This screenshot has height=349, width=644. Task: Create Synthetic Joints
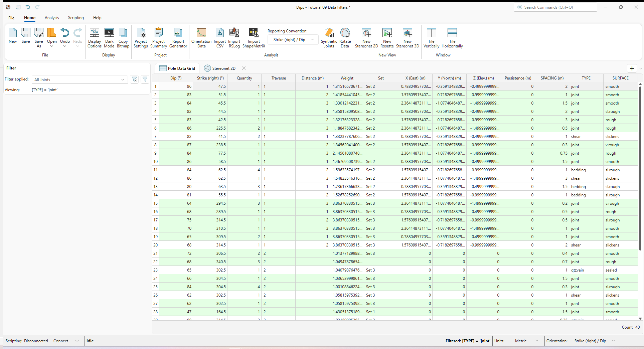(329, 37)
